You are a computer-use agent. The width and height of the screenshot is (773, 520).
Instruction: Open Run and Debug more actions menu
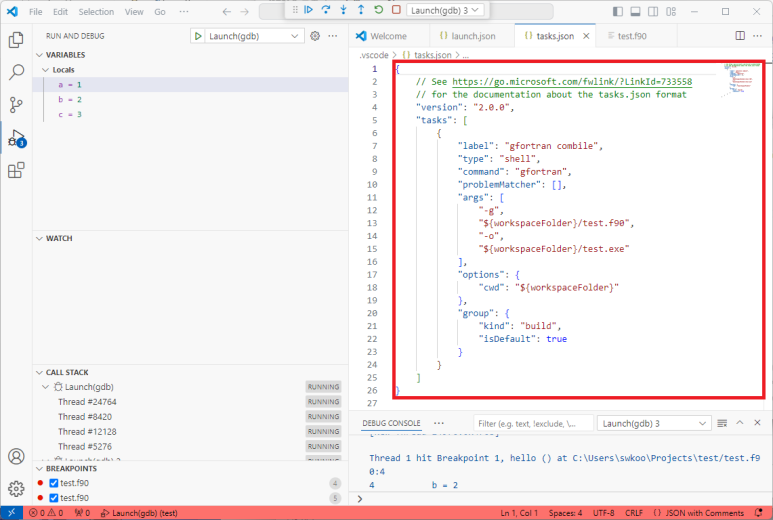pyautogui.click(x=333, y=36)
